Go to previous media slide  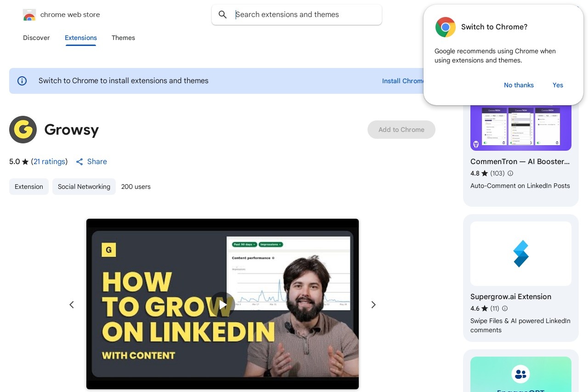pos(72,305)
